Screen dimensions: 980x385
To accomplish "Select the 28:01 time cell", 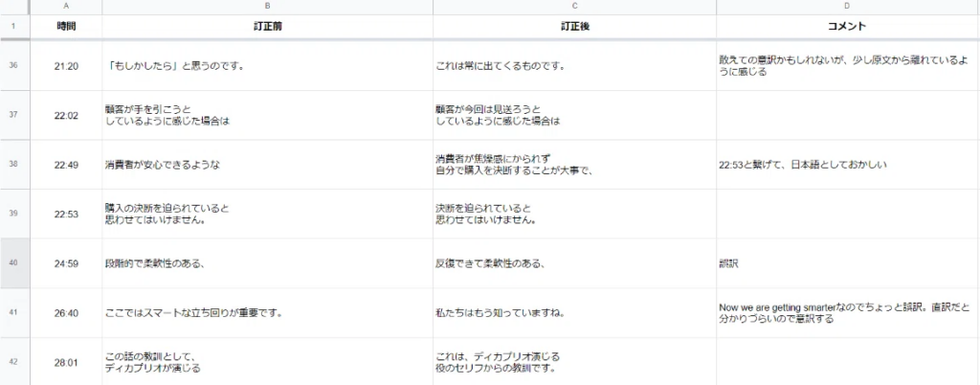I will coord(66,361).
